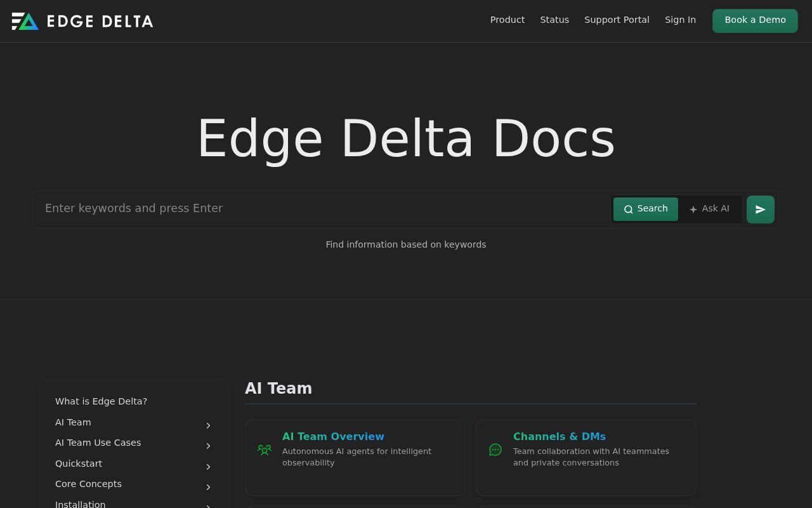Image resolution: width=812 pixels, height=508 pixels.
Task: Click the Edge Delta Docs title
Action: pos(406,138)
